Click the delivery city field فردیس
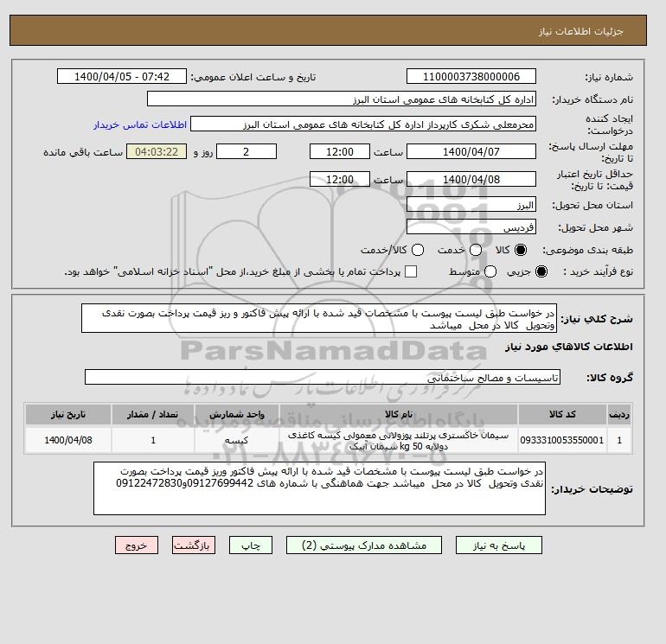This screenshot has height=644, width=666. click(x=471, y=227)
